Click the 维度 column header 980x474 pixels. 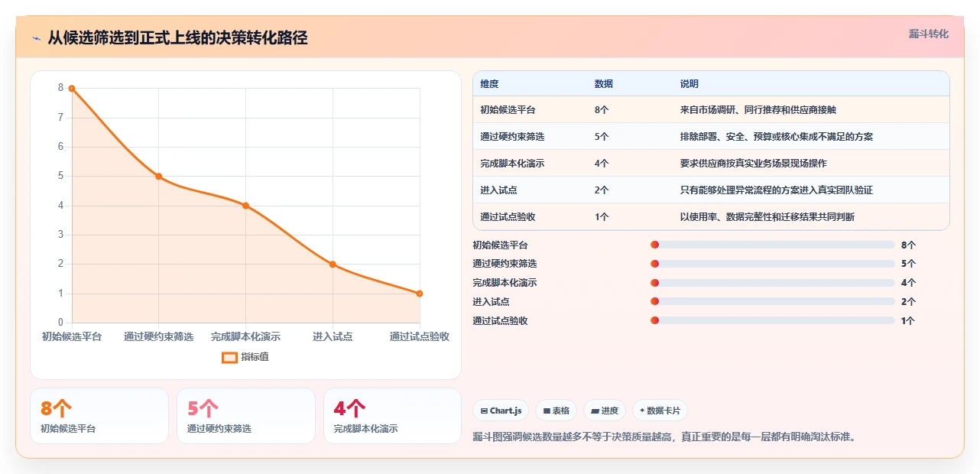(489, 84)
